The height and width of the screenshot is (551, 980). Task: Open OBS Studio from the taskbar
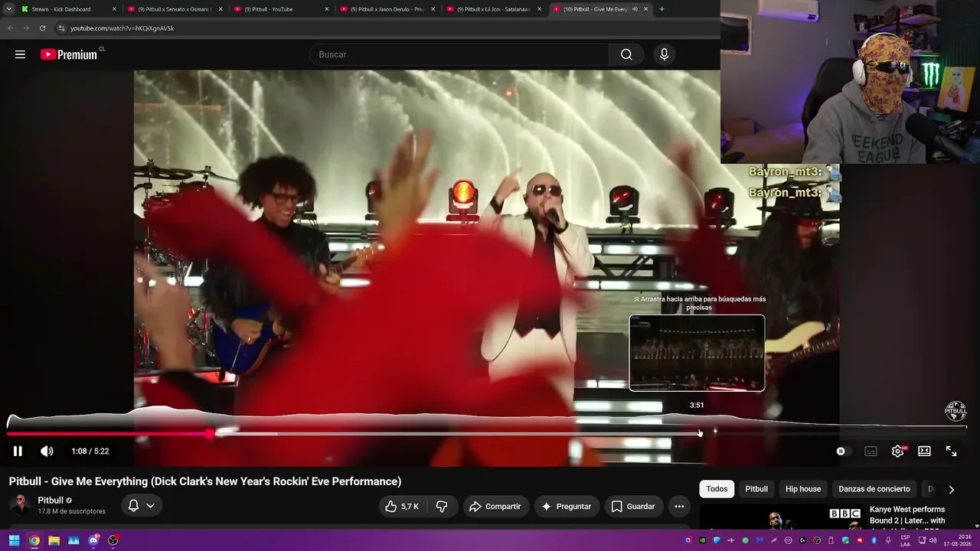coord(113,540)
